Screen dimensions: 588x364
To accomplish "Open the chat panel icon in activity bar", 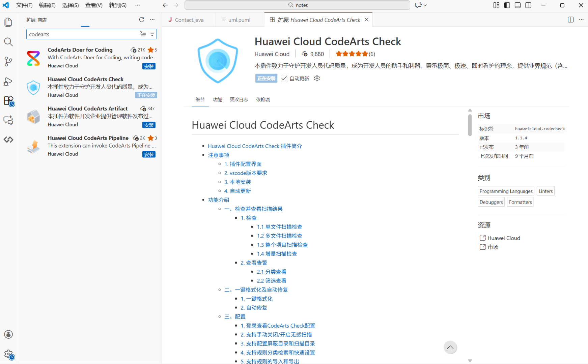I will (x=8, y=120).
